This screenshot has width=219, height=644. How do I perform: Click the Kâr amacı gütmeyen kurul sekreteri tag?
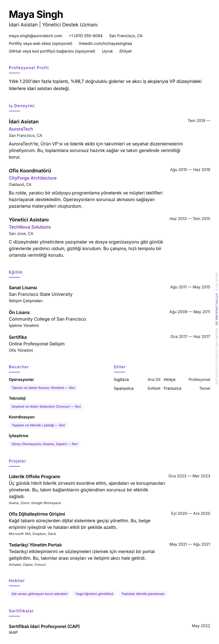click(x=40, y=594)
